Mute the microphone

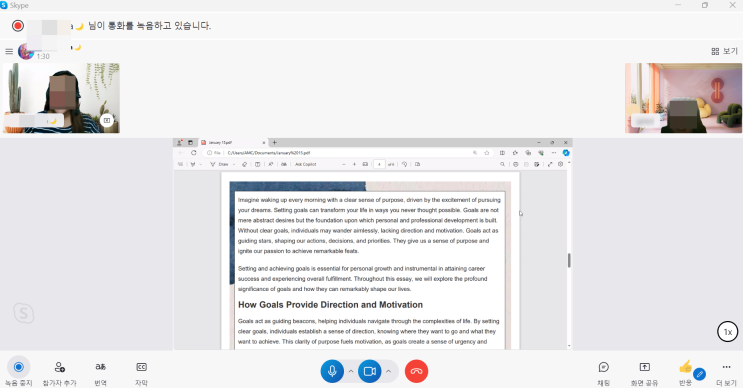(332, 371)
